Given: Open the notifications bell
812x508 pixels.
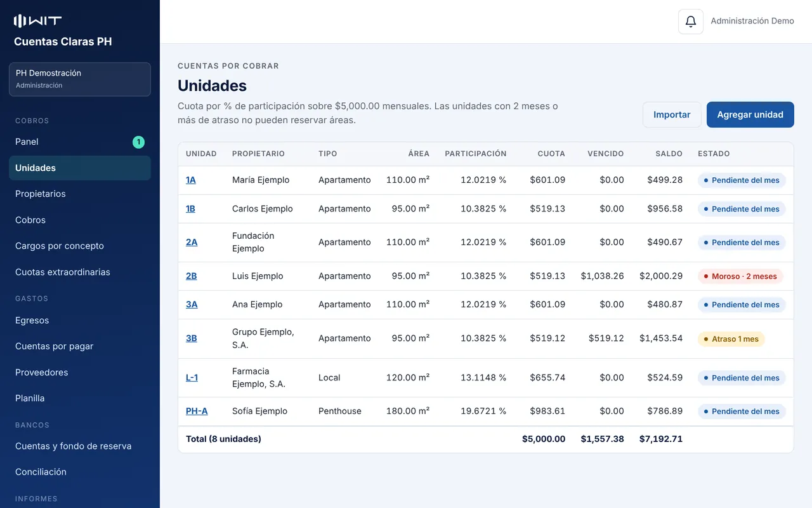Looking at the screenshot, I should [691, 22].
